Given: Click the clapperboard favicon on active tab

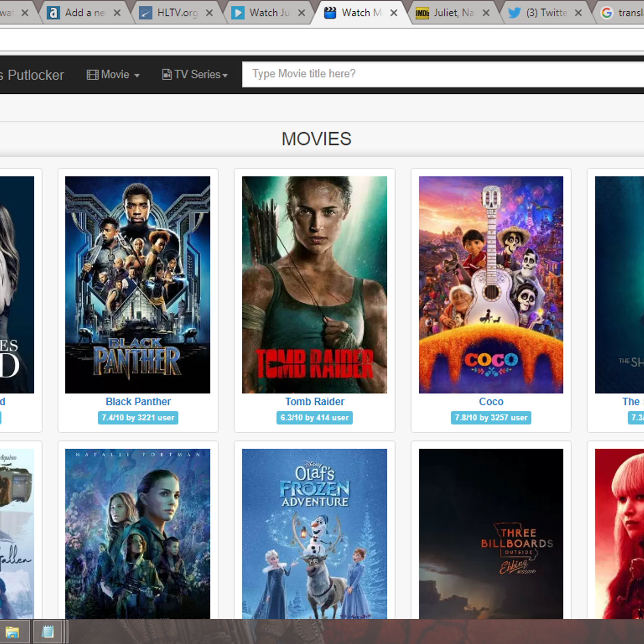Looking at the screenshot, I should coord(330,13).
